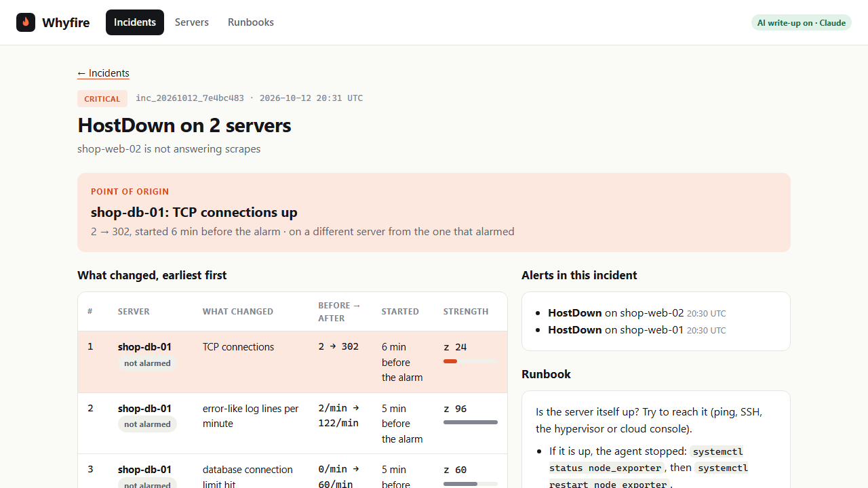Click the HostDown on shop-web-02 alert
The width and height of the screenshot is (868, 488).
637,313
